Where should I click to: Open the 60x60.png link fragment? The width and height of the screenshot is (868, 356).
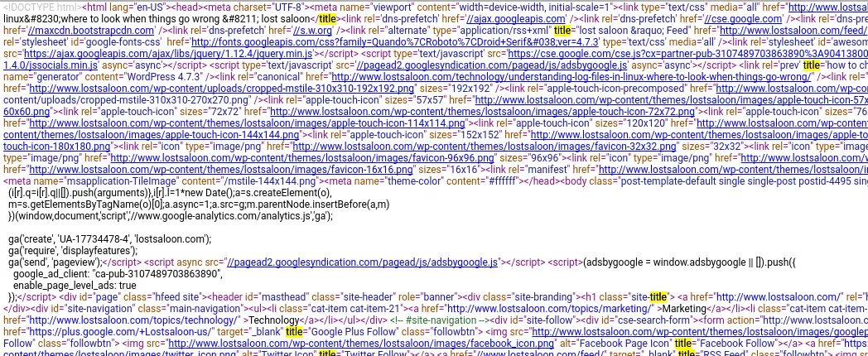pos(27,112)
